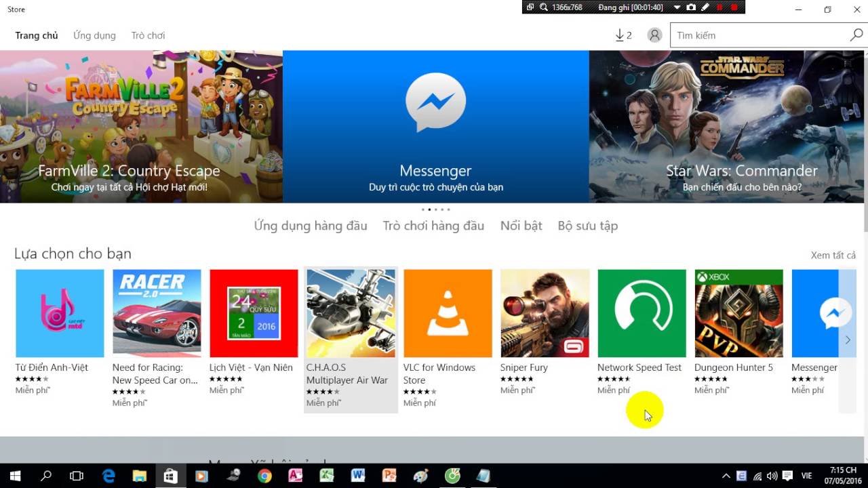868x488 pixels.
Task: Launch Microsoft Edge from taskbar
Action: [108, 476]
